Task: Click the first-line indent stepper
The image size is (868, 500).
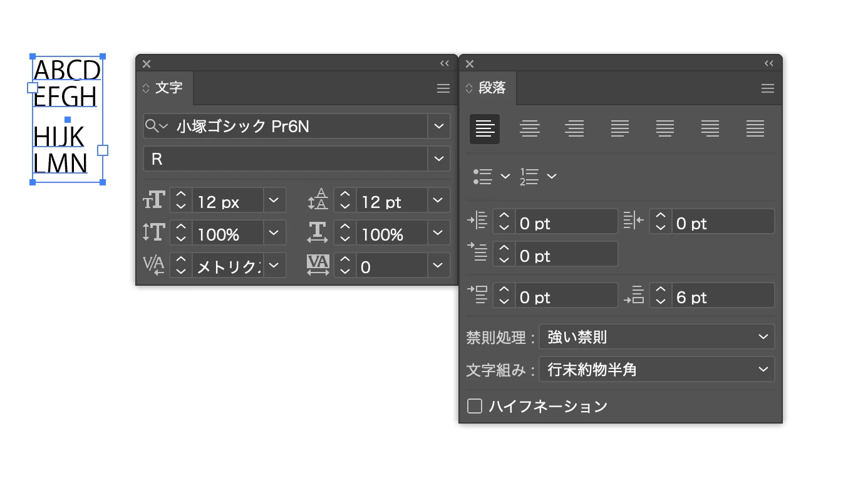Action: tap(504, 254)
